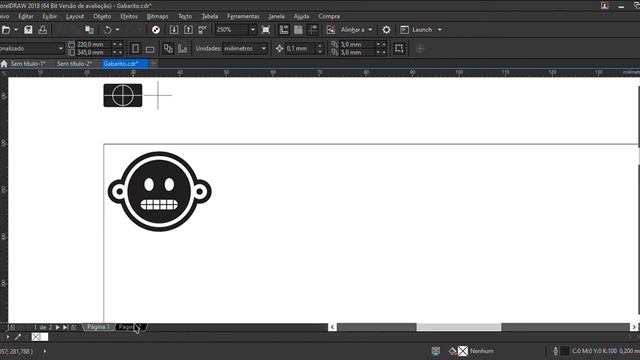Click the Current page layout icon
640x360 pixels.
click(182, 49)
